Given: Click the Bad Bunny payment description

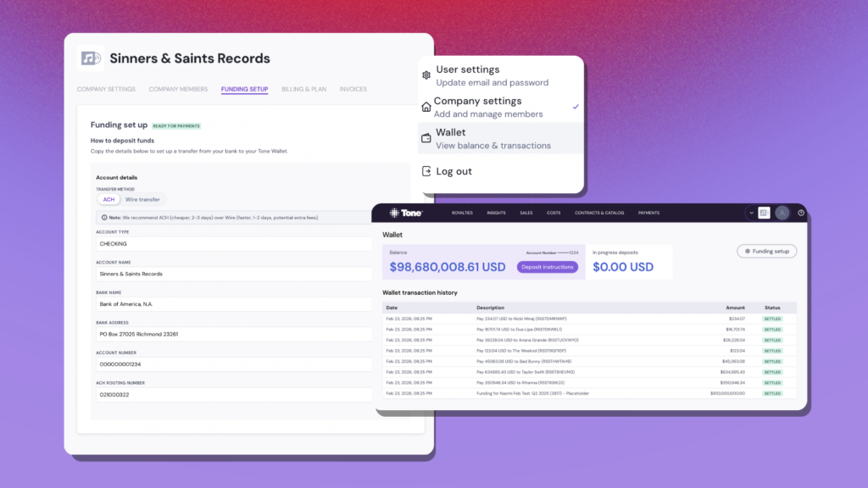Looking at the screenshot, I should 524,361.
